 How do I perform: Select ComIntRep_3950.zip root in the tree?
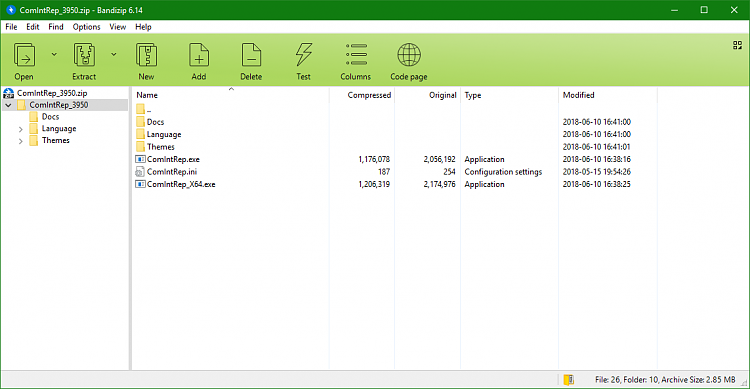tap(52, 93)
